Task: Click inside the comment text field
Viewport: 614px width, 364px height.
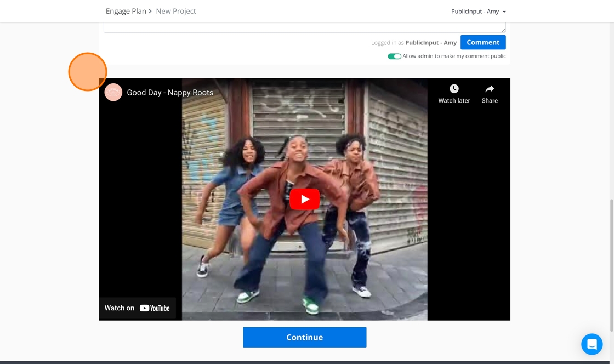Action: [304, 27]
